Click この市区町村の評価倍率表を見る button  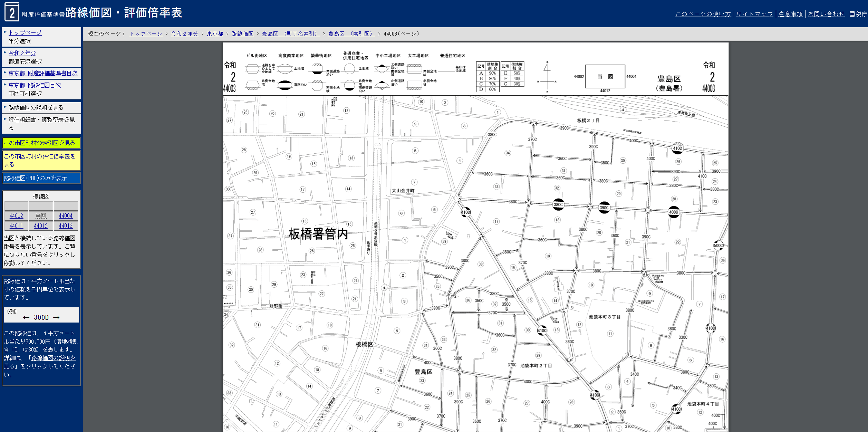click(41, 161)
